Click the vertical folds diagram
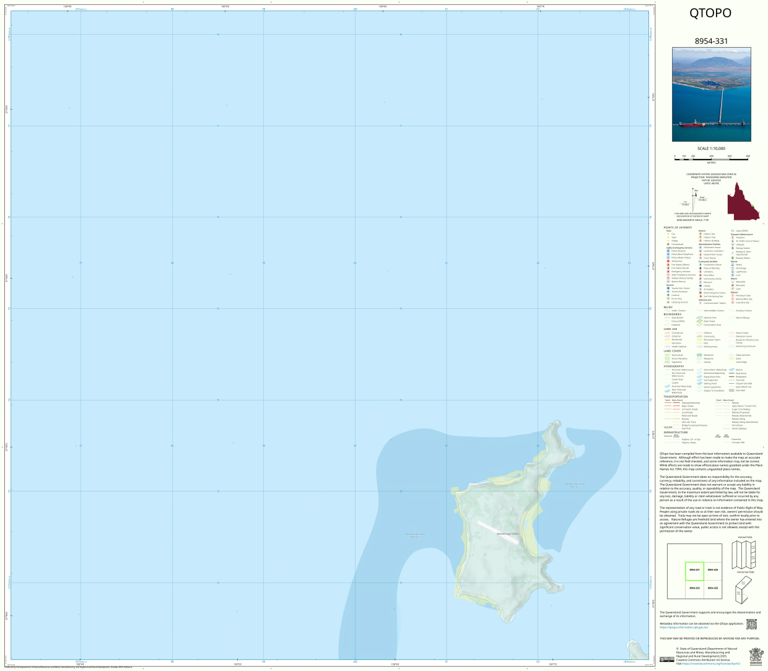Image resolution: width=768 pixels, height=671 pixels. click(745, 554)
